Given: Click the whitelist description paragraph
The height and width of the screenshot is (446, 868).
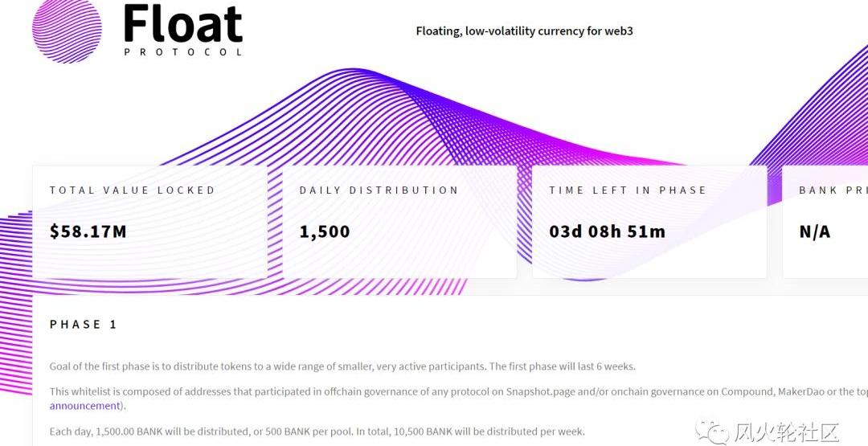Looking at the screenshot, I should [x=450, y=391].
